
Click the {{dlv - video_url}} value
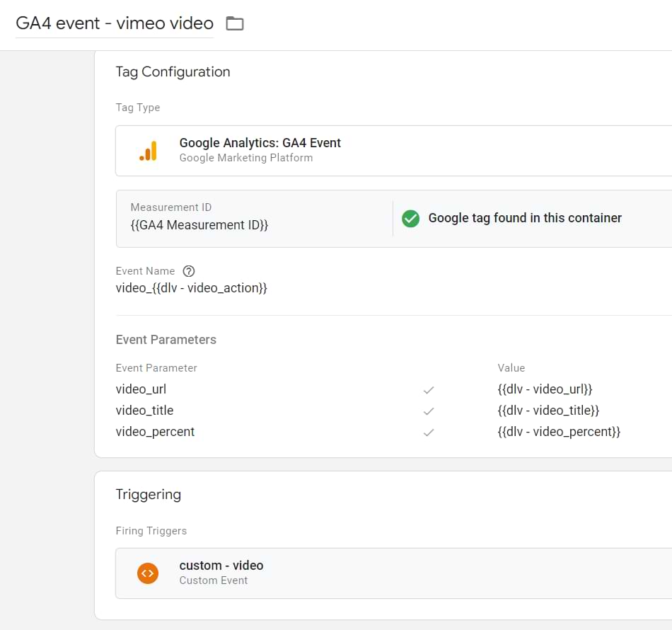545,389
